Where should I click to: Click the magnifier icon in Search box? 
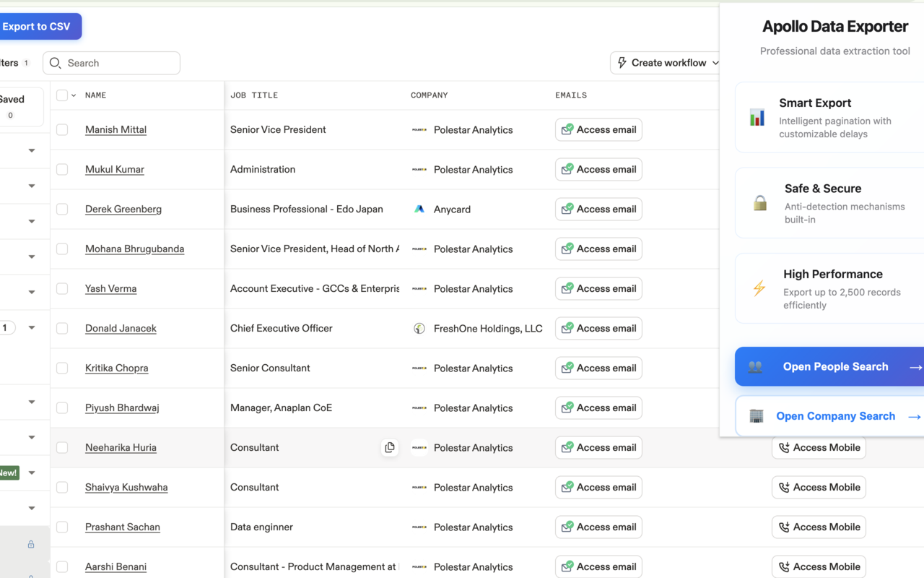click(56, 63)
